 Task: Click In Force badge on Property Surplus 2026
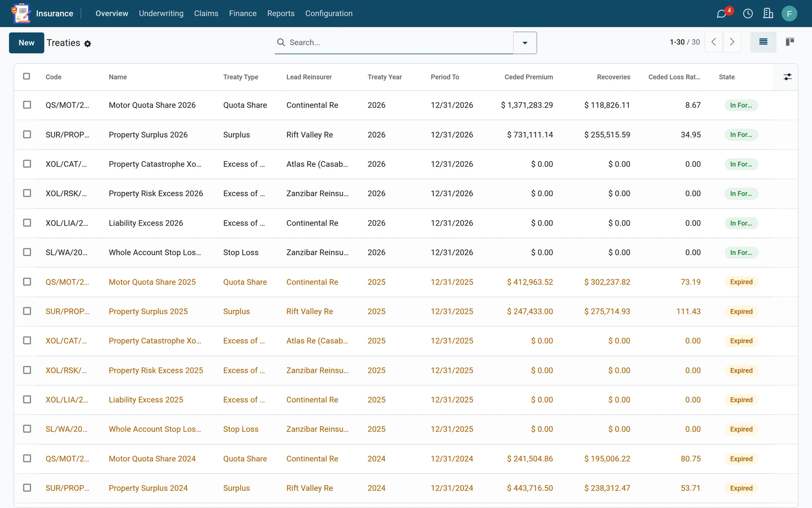tap(741, 135)
